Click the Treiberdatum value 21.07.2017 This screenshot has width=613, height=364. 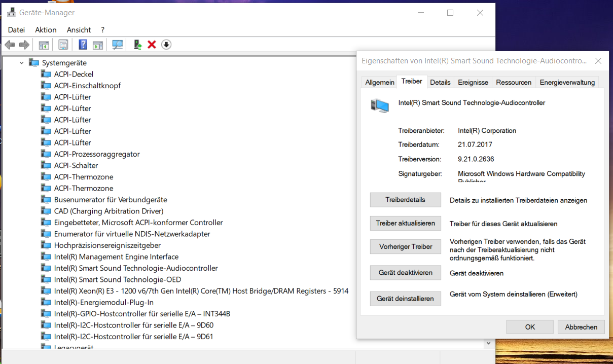pyautogui.click(x=475, y=144)
